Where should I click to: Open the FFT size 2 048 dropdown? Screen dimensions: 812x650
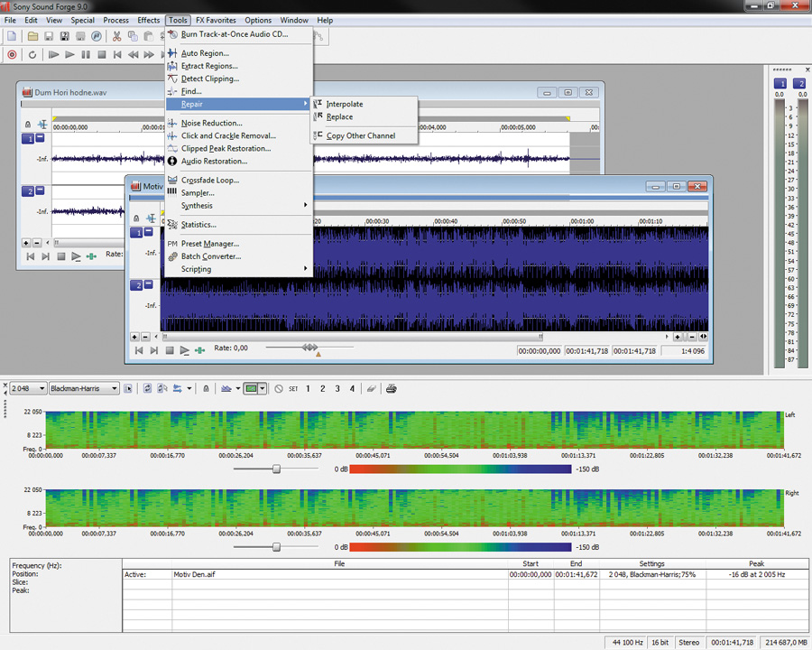(29, 388)
